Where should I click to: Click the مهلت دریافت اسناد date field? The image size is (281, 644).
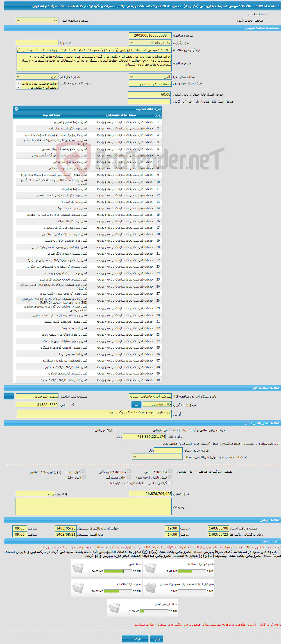coord(218,528)
